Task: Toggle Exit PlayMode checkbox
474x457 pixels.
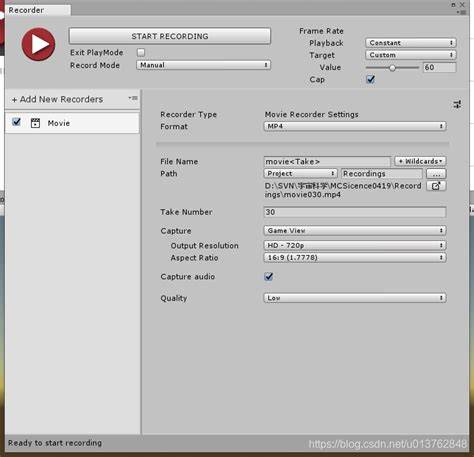Action: coord(141,53)
